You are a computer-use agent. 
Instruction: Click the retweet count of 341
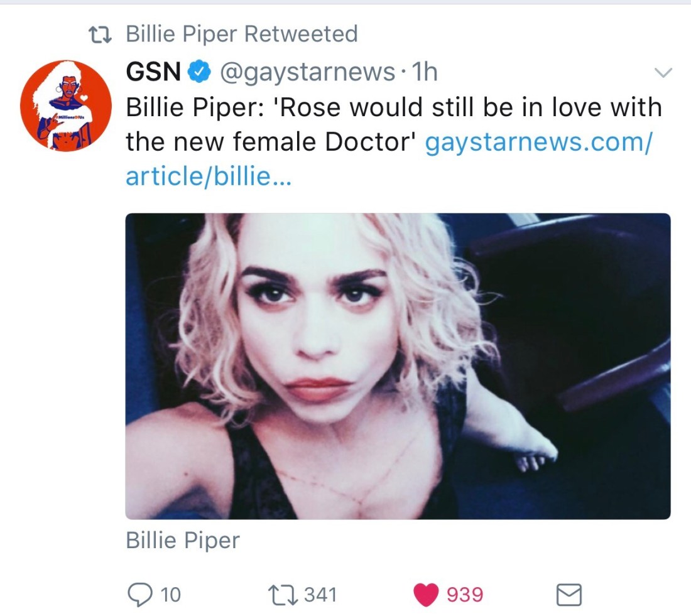320,594
